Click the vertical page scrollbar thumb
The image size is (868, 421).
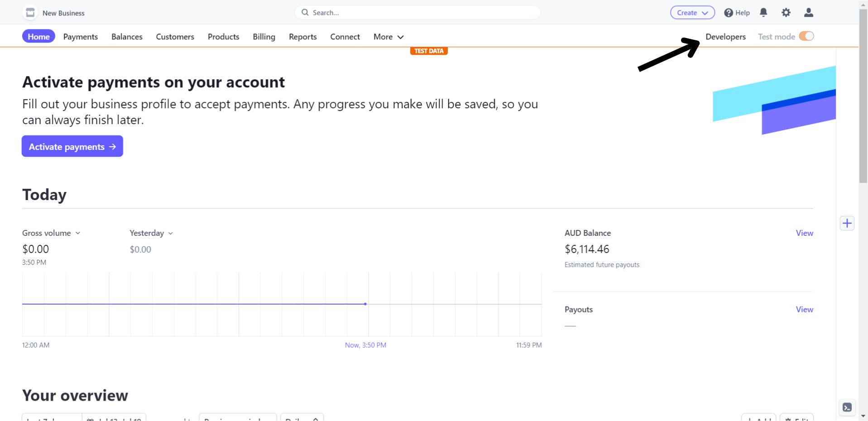coord(863,95)
